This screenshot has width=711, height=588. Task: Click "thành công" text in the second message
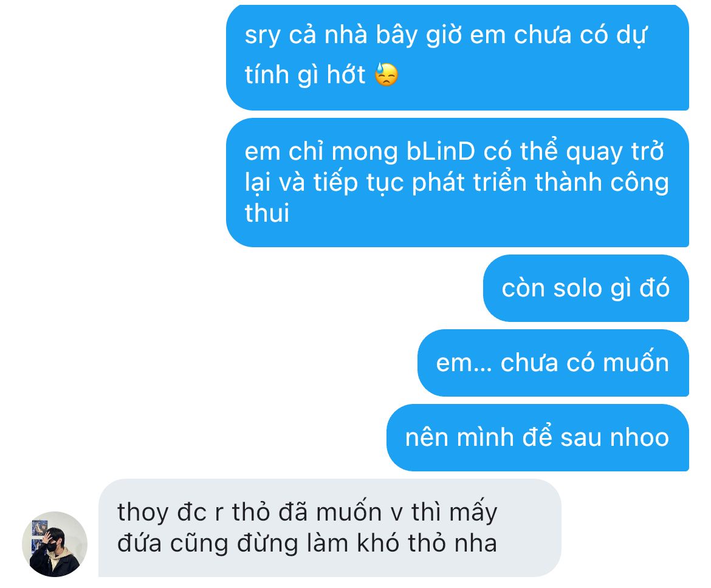click(602, 183)
